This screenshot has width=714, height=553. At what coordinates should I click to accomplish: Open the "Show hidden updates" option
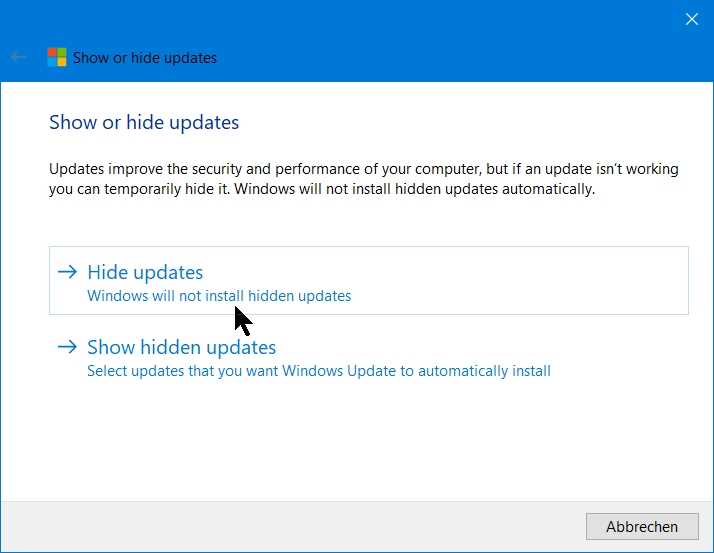coord(181,348)
